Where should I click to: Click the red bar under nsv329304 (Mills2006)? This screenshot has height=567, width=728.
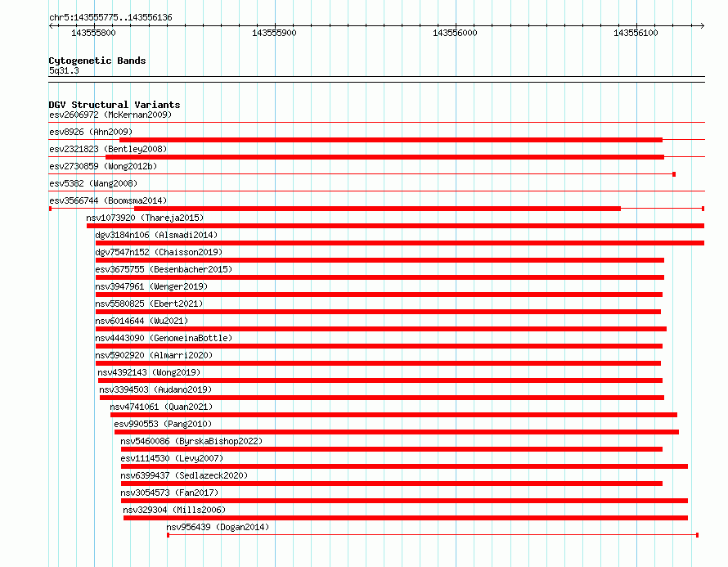coord(406,518)
